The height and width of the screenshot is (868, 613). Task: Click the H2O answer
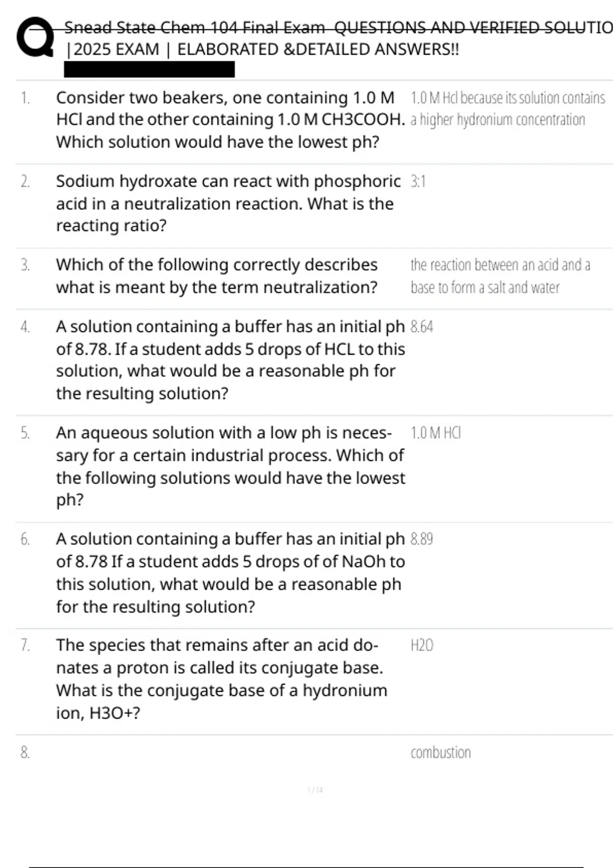(x=422, y=645)
